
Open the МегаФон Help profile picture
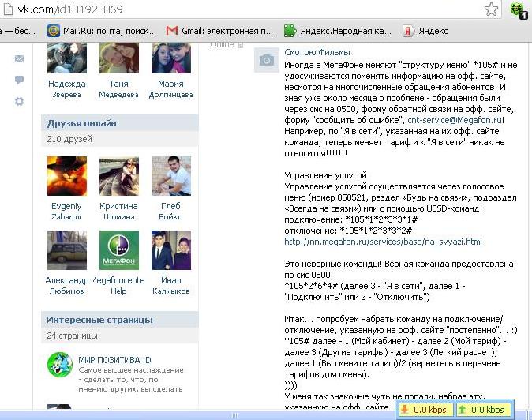click(x=119, y=250)
